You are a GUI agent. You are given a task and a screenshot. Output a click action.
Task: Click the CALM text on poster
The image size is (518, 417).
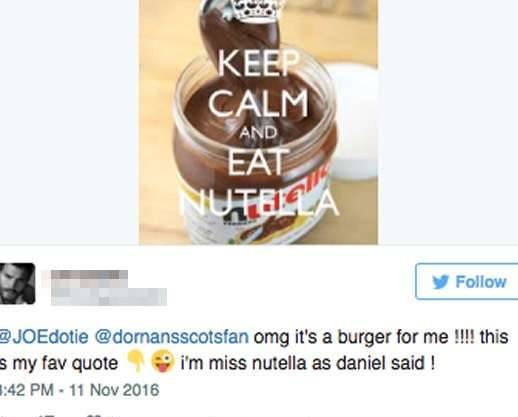coord(258,101)
